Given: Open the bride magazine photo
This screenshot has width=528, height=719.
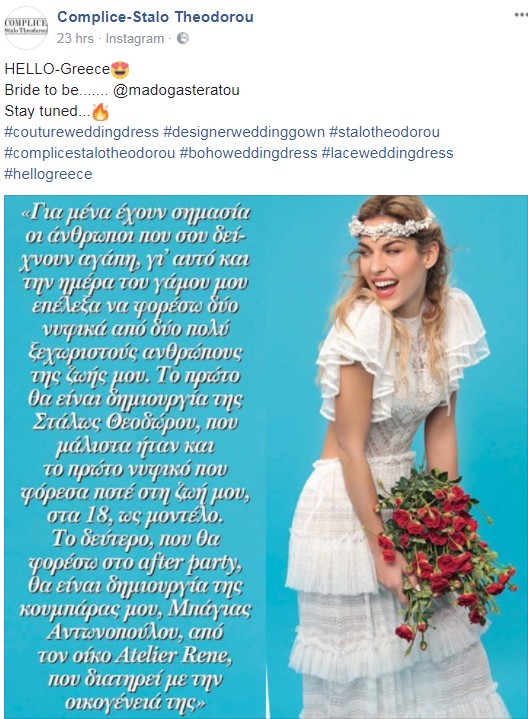Looking at the screenshot, I should pos(266,457).
